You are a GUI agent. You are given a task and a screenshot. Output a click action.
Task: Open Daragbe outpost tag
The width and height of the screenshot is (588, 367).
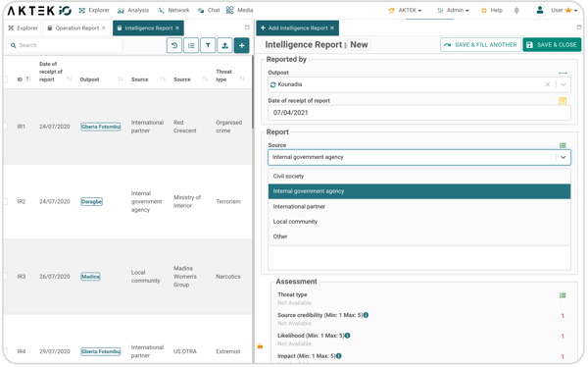[92, 202]
